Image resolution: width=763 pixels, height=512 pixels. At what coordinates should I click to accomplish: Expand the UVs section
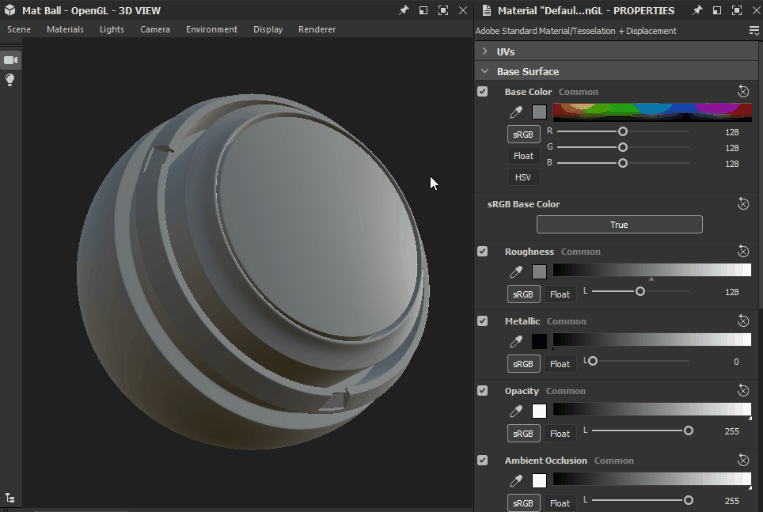pyautogui.click(x=485, y=51)
